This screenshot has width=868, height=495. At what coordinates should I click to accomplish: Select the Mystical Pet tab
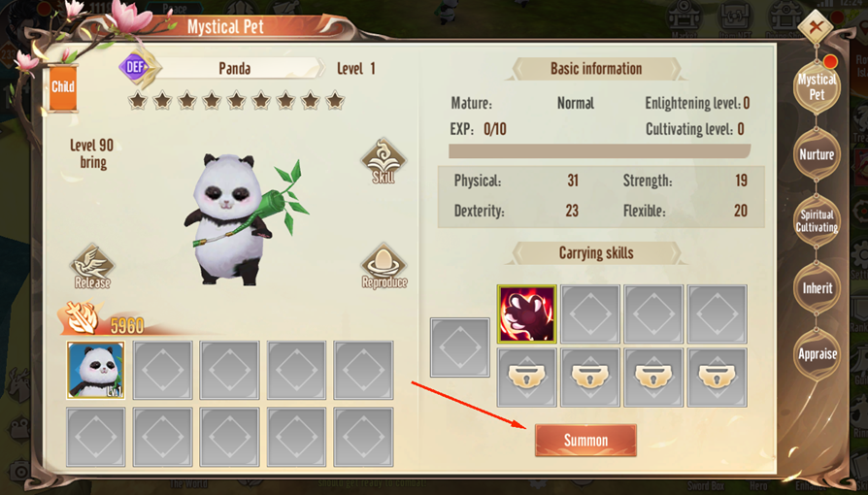817,87
